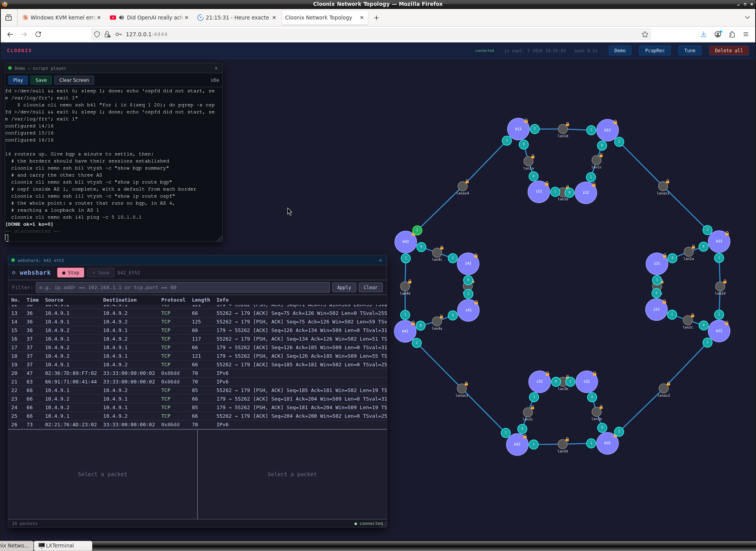756x551 pixels.
Task: Click the lanas3 LAN node
Action: [462, 389]
